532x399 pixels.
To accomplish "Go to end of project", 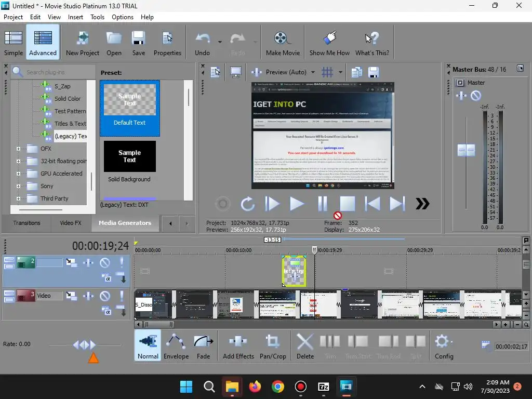I will tap(397, 204).
